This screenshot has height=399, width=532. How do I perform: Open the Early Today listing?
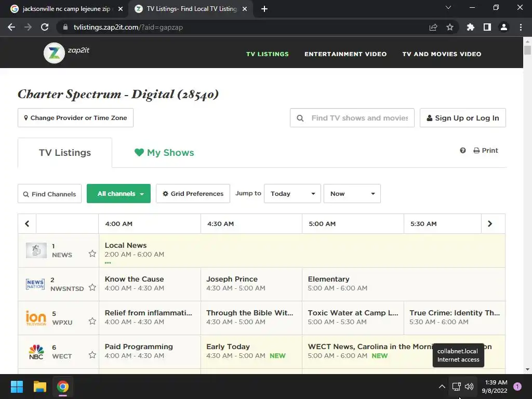(x=251, y=352)
